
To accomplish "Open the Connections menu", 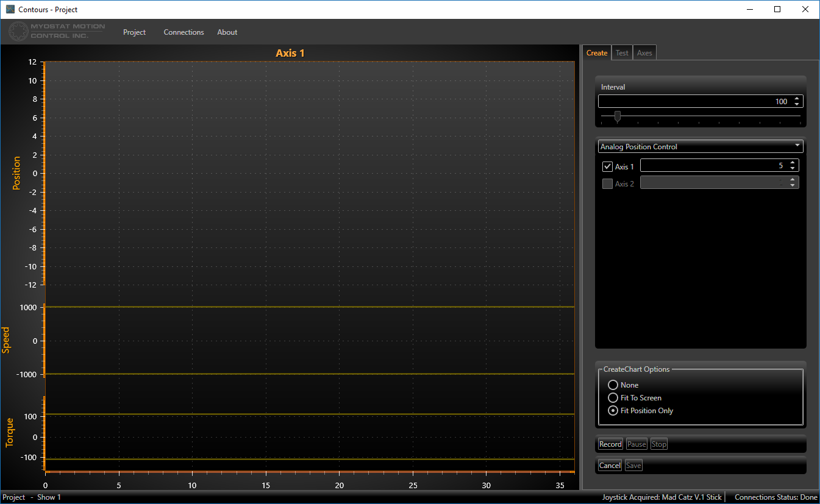I will pos(184,32).
